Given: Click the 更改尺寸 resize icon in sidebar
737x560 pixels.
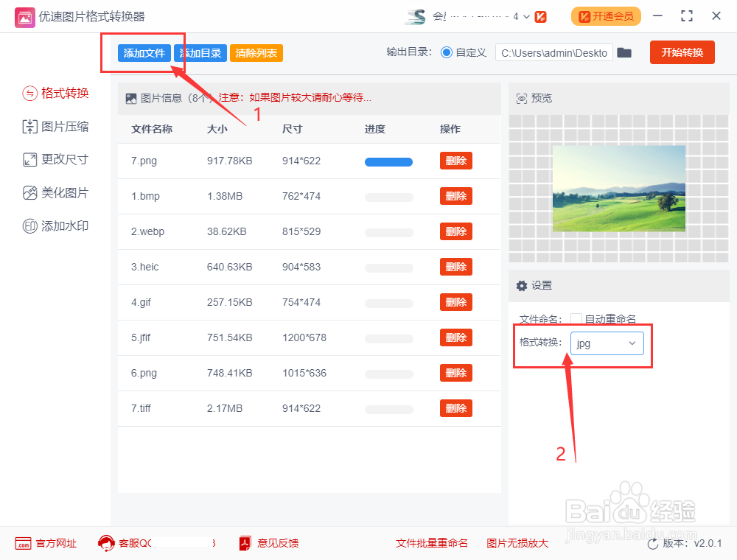Looking at the screenshot, I should pos(29,160).
